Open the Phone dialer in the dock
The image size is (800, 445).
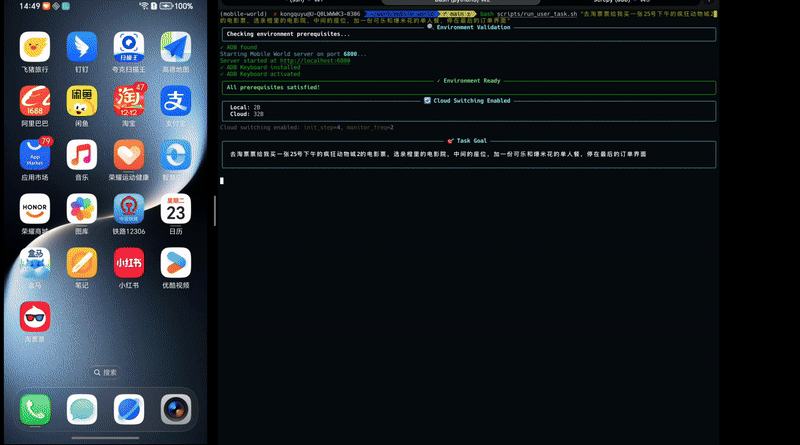click(35, 408)
